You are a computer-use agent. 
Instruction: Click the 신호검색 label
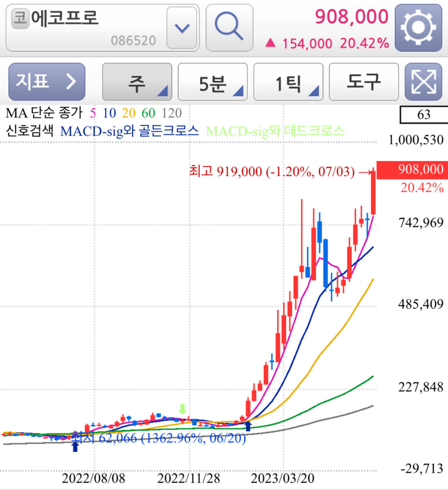click(x=29, y=131)
